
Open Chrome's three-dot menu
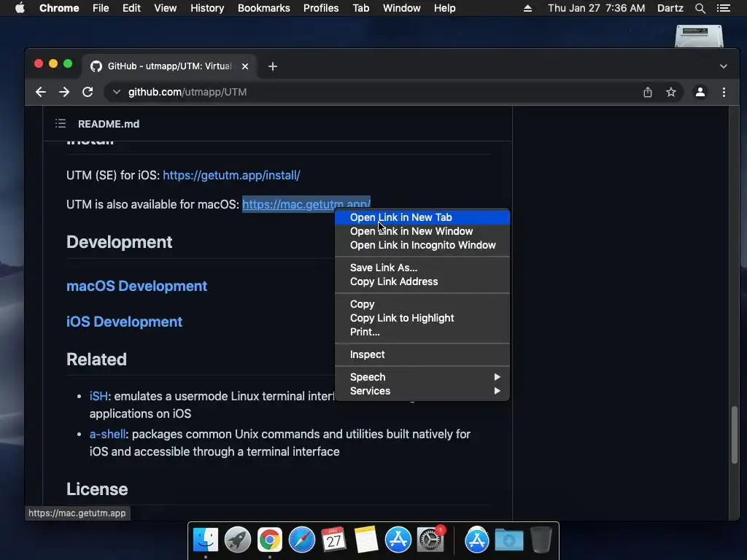(724, 92)
